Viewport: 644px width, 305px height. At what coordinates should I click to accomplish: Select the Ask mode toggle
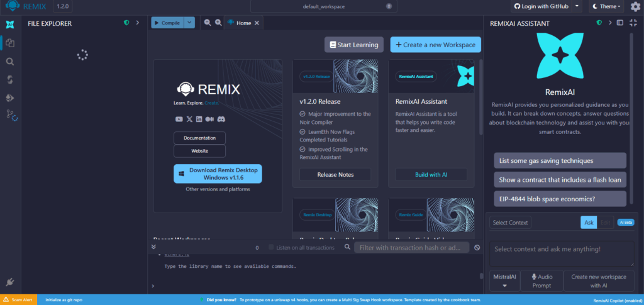click(x=589, y=223)
